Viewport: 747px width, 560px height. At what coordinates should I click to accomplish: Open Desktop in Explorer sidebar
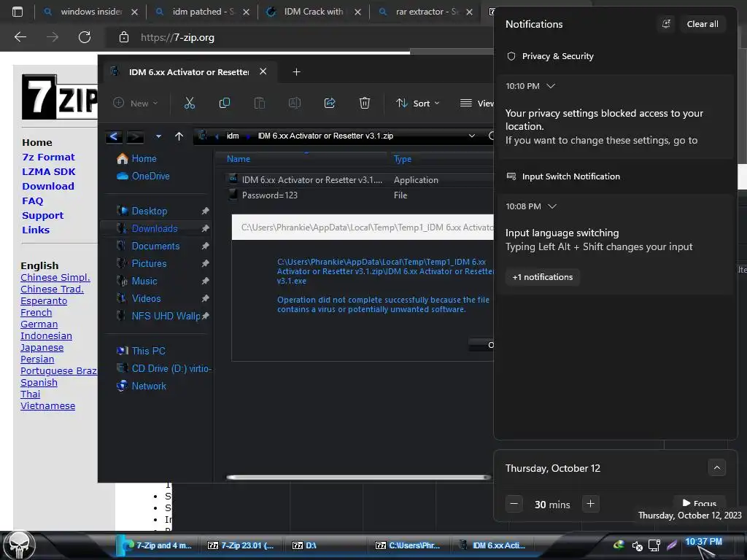click(149, 211)
